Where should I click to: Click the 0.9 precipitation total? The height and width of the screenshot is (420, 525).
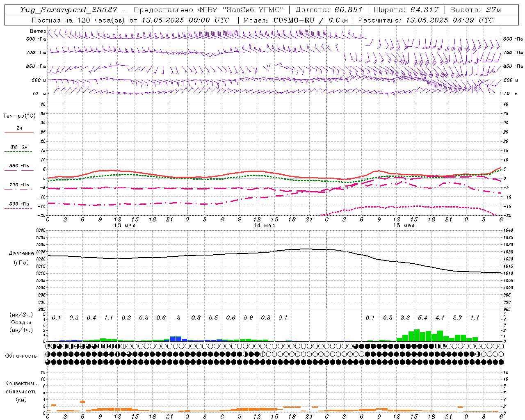click(x=248, y=317)
